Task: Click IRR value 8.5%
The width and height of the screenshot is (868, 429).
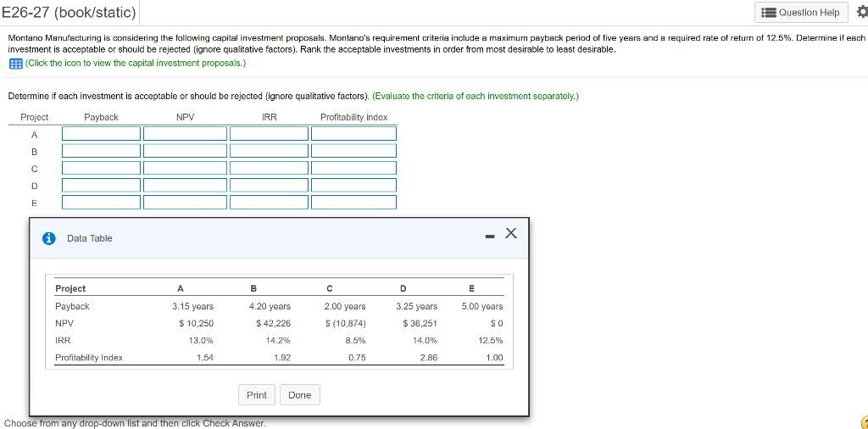Action: (x=356, y=341)
